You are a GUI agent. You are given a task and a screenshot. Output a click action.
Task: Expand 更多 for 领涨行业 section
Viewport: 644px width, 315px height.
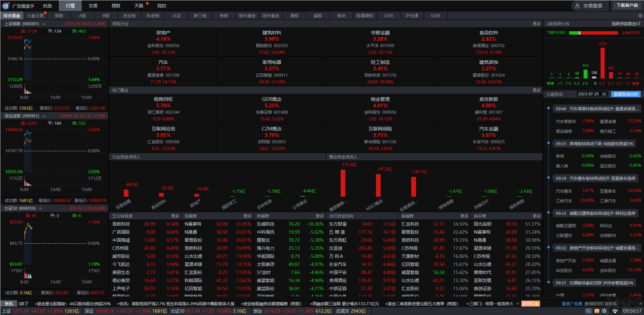pyautogui.click(x=537, y=24)
